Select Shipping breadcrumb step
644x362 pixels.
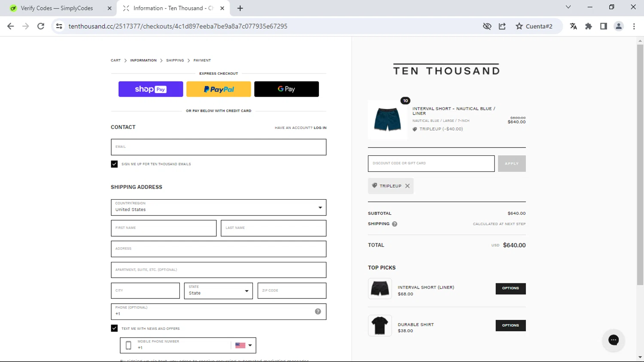(175, 61)
